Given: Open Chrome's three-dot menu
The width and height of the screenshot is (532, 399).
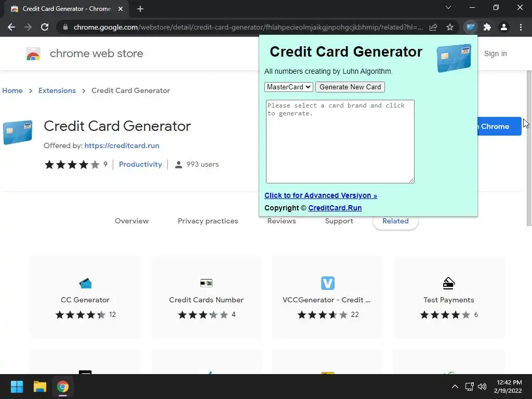Looking at the screenshot, I should click(x=521, y=27).
